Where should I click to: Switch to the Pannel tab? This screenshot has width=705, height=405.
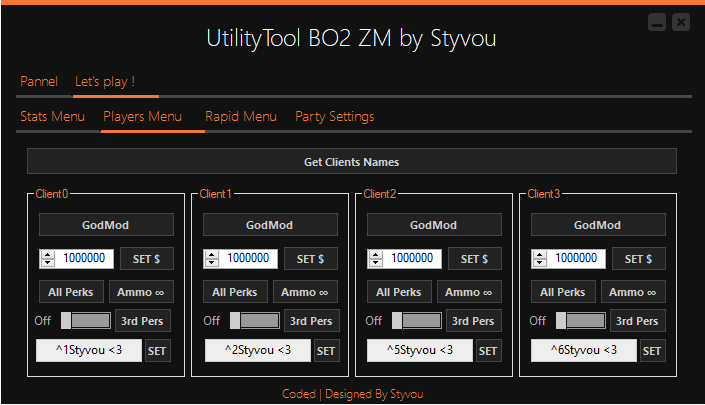click(x=39, y=82)
